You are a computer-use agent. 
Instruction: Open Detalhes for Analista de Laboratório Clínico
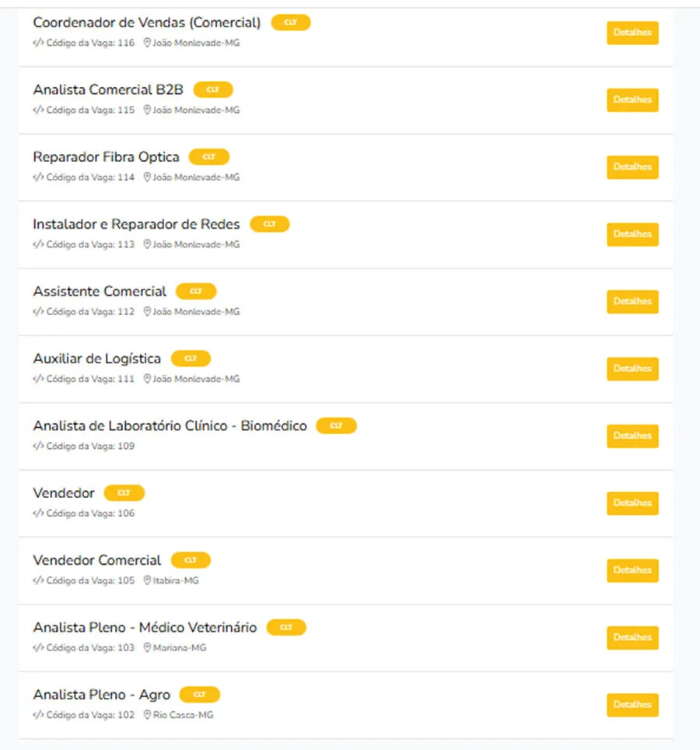coord(632,436)
